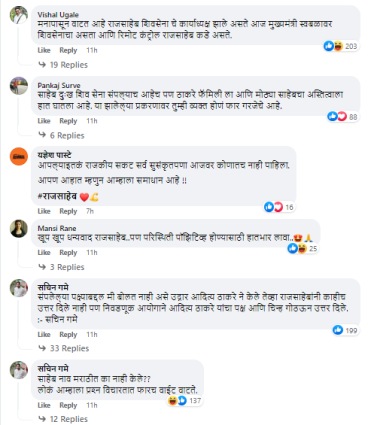Reply to Pankaj Surve's comment
Image resolution: width=374 pixels, height=425 pixels.
68,121
